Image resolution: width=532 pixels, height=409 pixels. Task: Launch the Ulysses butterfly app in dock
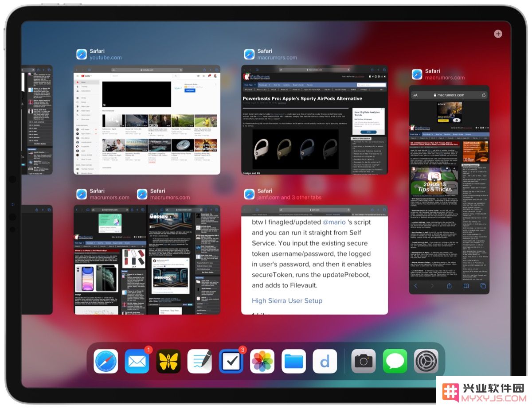pos(168,361)
